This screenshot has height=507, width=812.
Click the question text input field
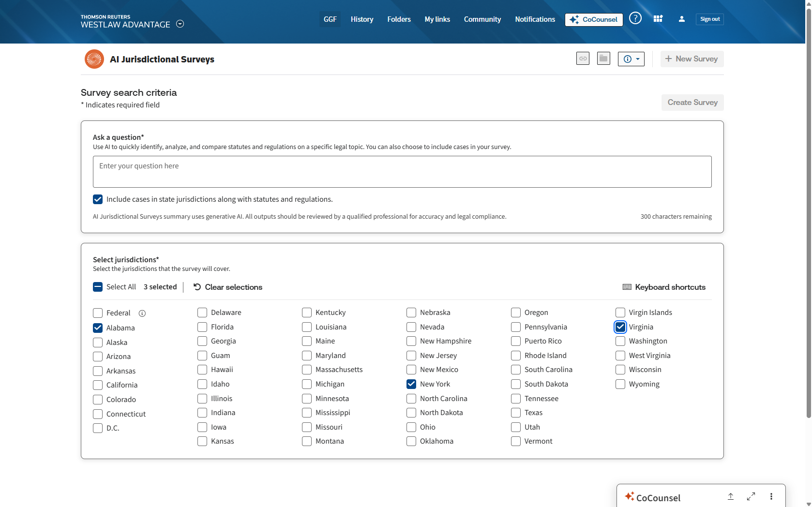[402, 172]
